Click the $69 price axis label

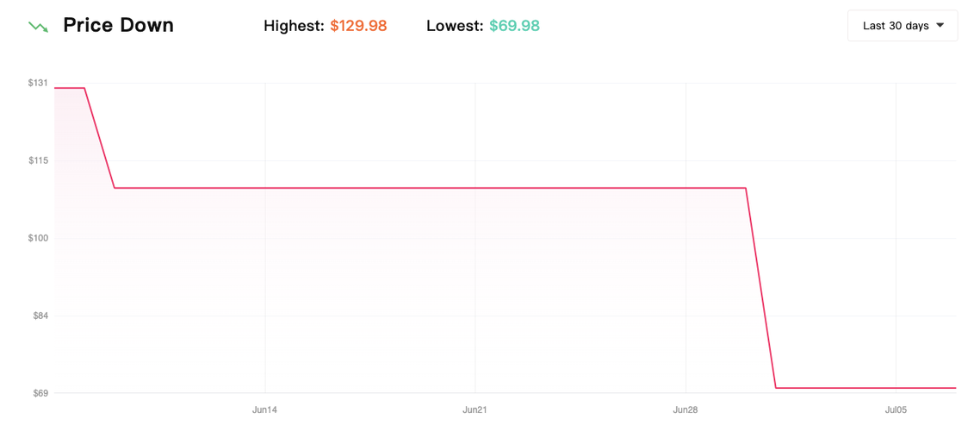40,393
